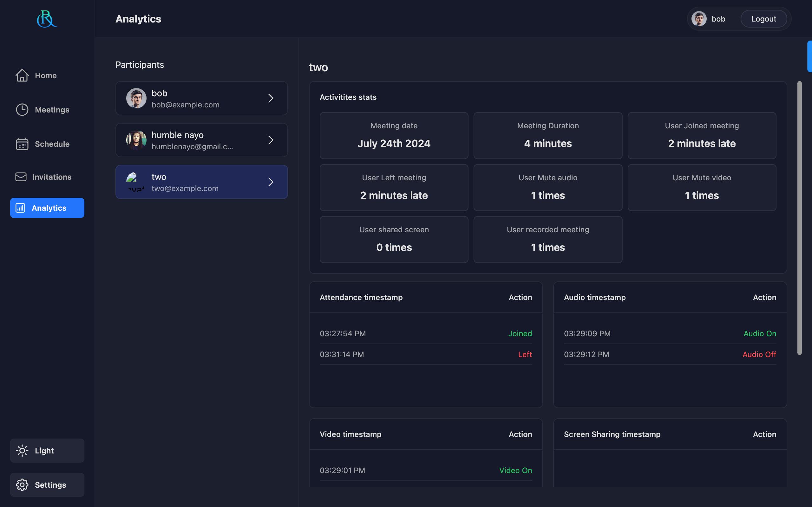Click the Settings gear icon
Viewport: 812px width, 507px height.
point(22,485)
